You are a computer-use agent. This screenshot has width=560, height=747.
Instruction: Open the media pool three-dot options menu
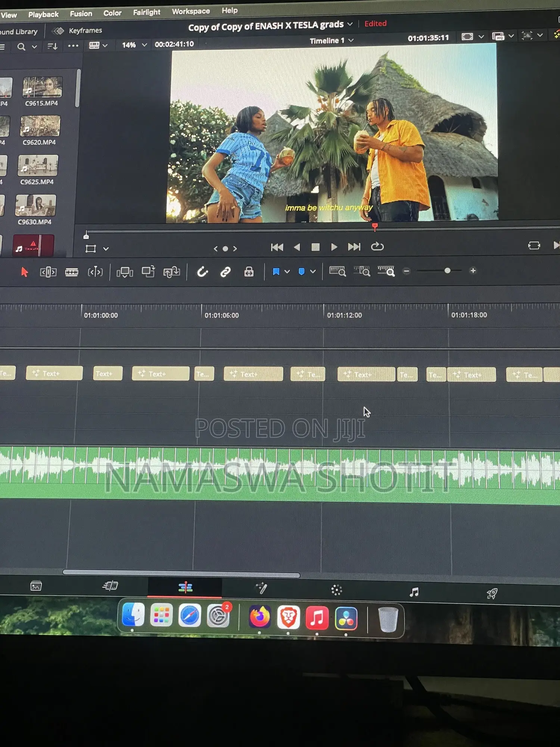point(73,46)
